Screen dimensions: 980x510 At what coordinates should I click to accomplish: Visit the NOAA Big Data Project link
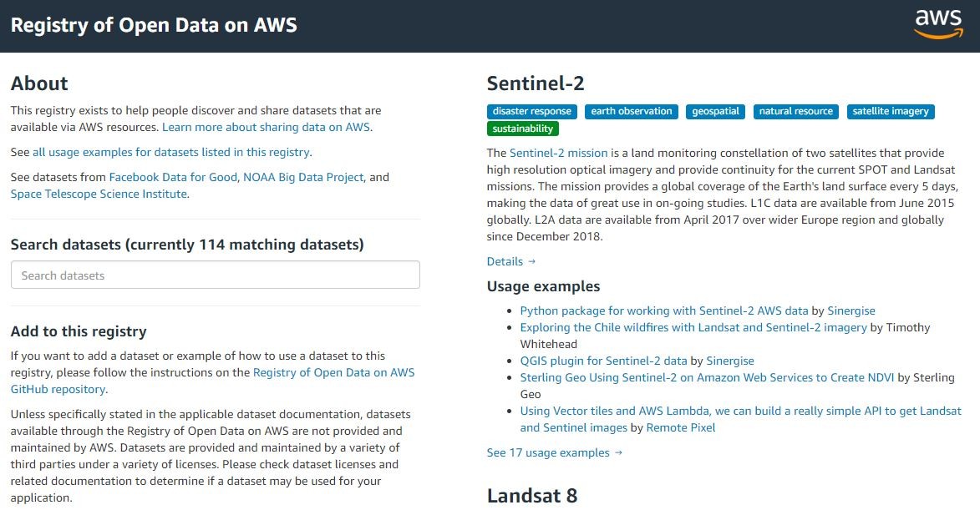(x=303, y=177)
